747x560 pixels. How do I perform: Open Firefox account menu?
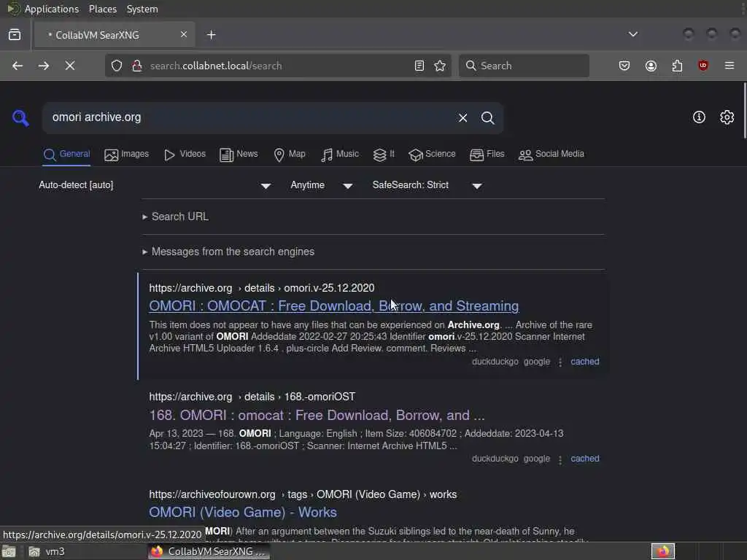pyautogui.click(x=651, y=66)
